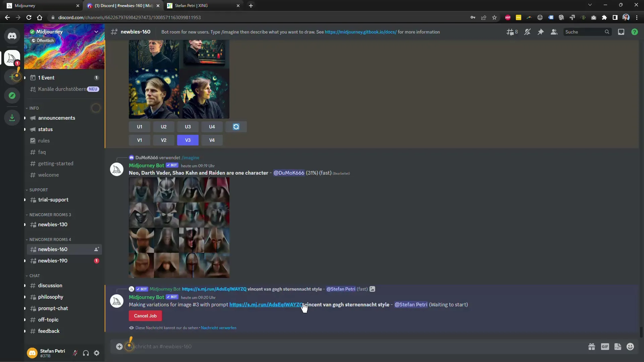Toggle deafen headphones icon
The width and height of the screenshot is (644, 362).
click(x=86, y=353)
